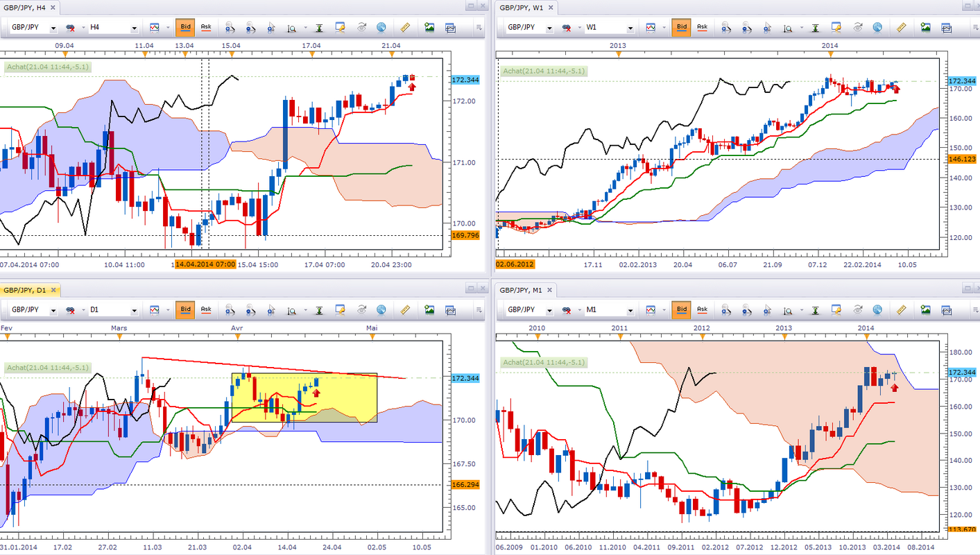
Task: Click the ruler measure tool in W1 chart
Action: (x=902, y=28)
